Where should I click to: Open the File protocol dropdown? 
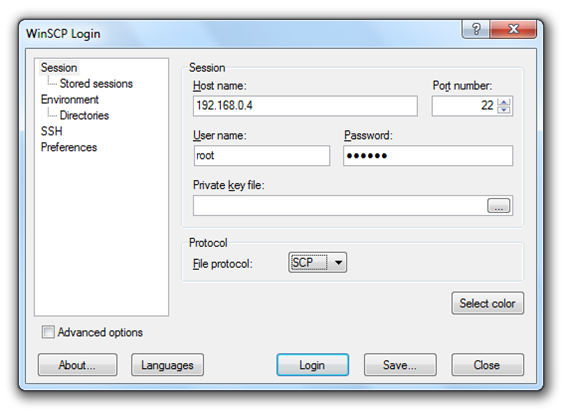coord(317,262)
